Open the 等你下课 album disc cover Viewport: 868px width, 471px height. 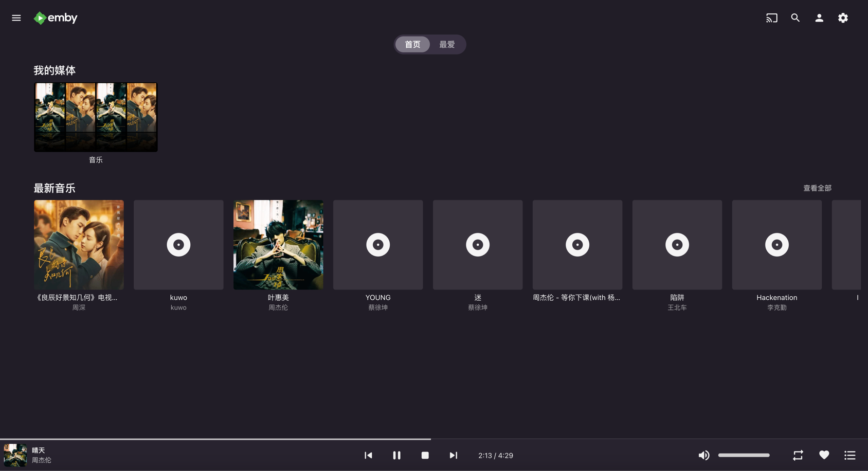click(x=577, y=245)
